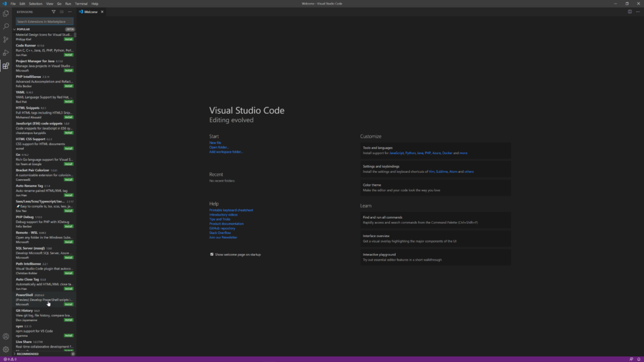Open the Manage gear icon
This screenshot has width=644, height=362.
coord(6,349)
